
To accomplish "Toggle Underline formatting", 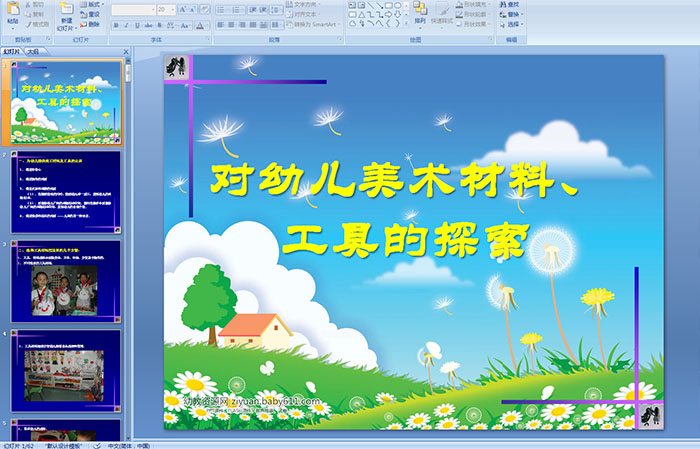I will pyautogui.click(x=138, y=25).
